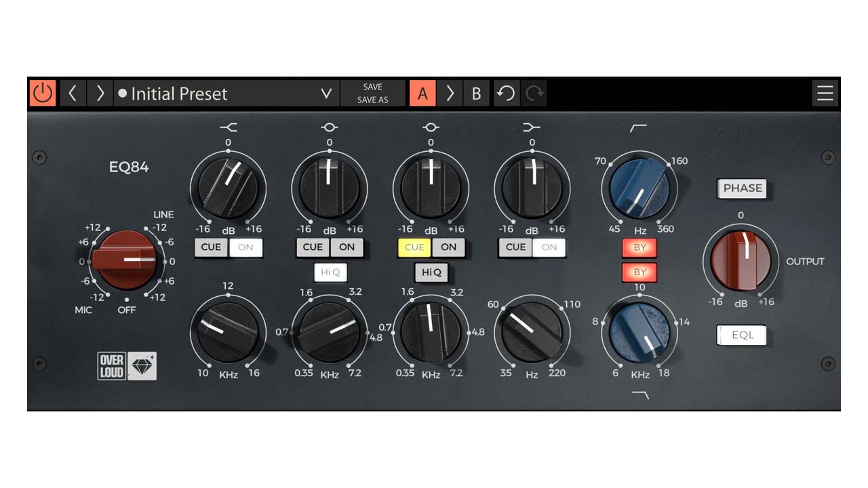Open the hamburger menu icon
This screenshot has height=488, width=868.
(x=825, y=94)
